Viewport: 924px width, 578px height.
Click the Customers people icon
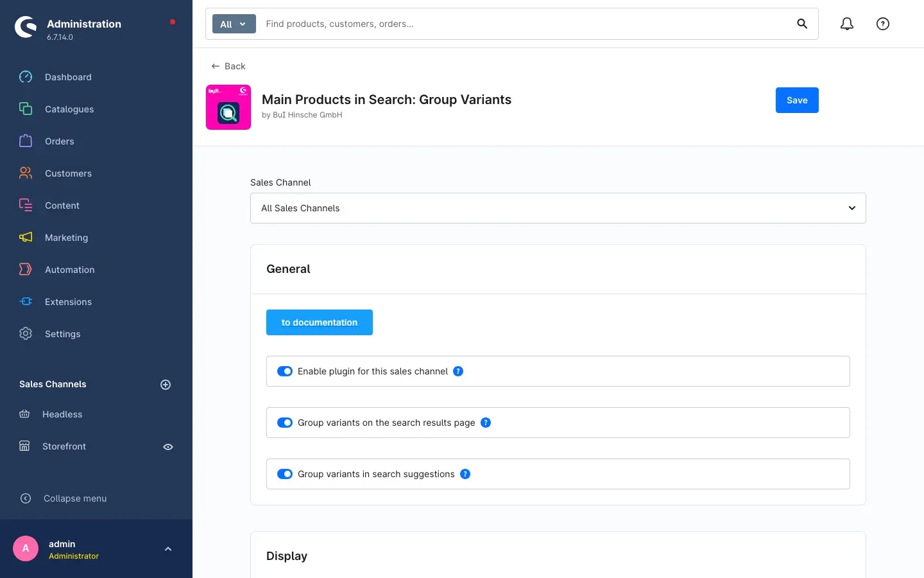pos(26,173)
